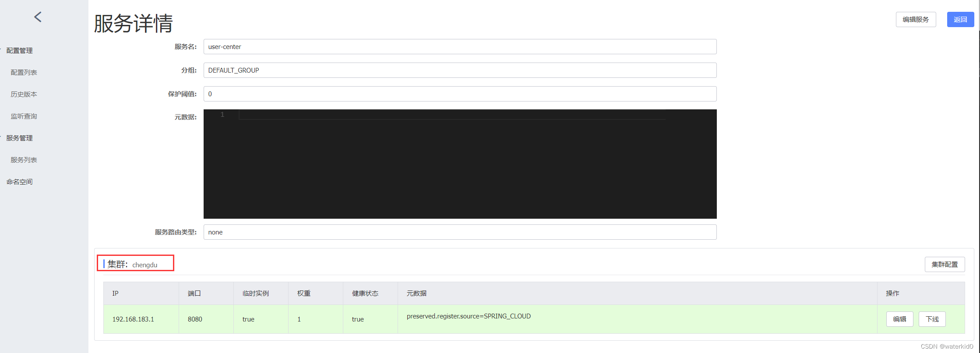Click the back arrow icon in sidebar
This screenshot has height=353, width=980.
click(38, 17)
